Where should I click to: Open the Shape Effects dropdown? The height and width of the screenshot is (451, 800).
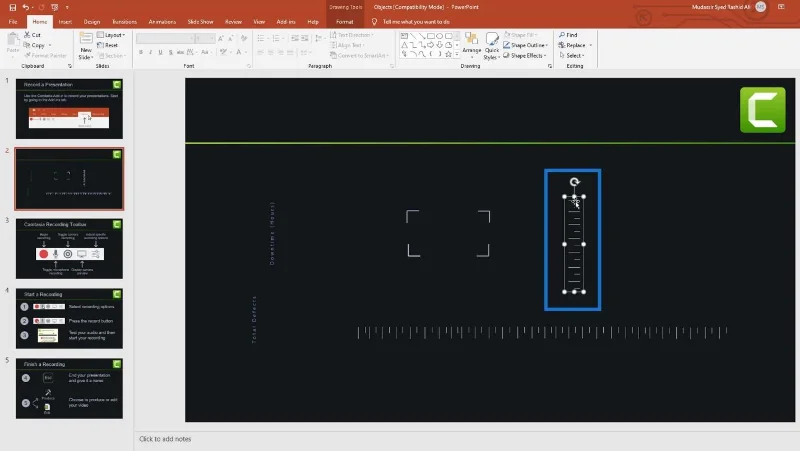point(525,55)
